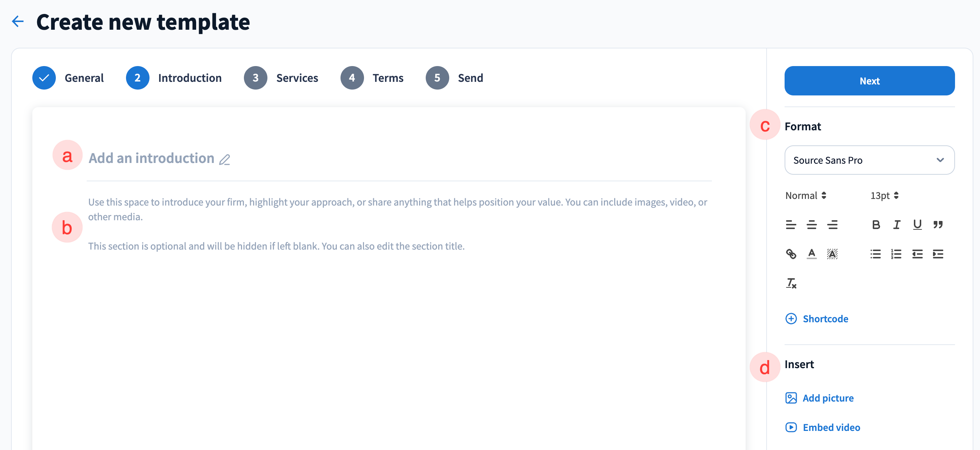Create a bulleted list

tap(875, 254)
